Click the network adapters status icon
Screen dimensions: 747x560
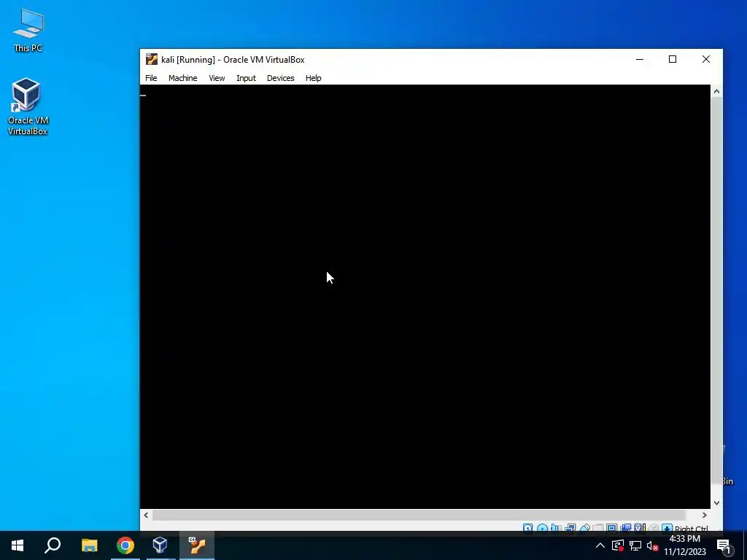[x=570, y=528]
